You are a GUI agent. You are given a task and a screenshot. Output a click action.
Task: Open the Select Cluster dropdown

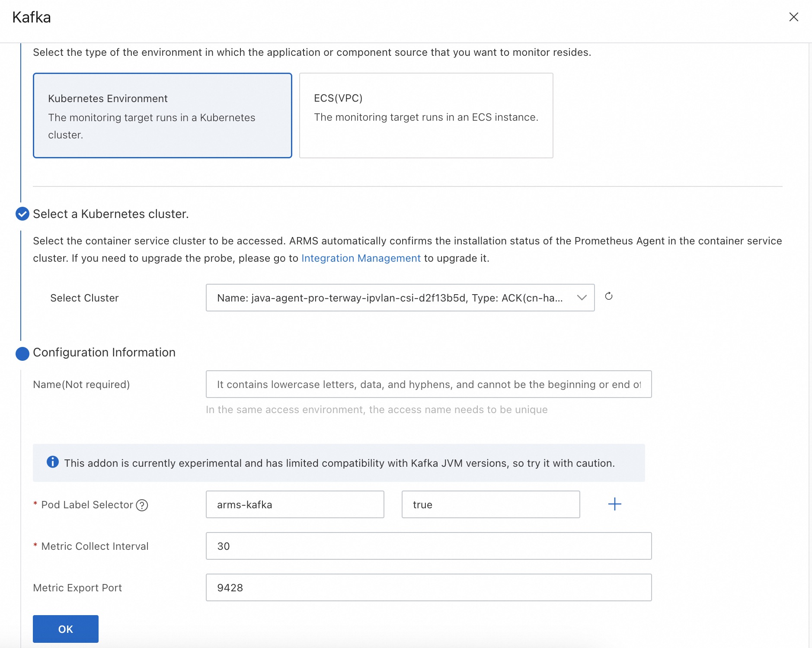tap(389, 298)
